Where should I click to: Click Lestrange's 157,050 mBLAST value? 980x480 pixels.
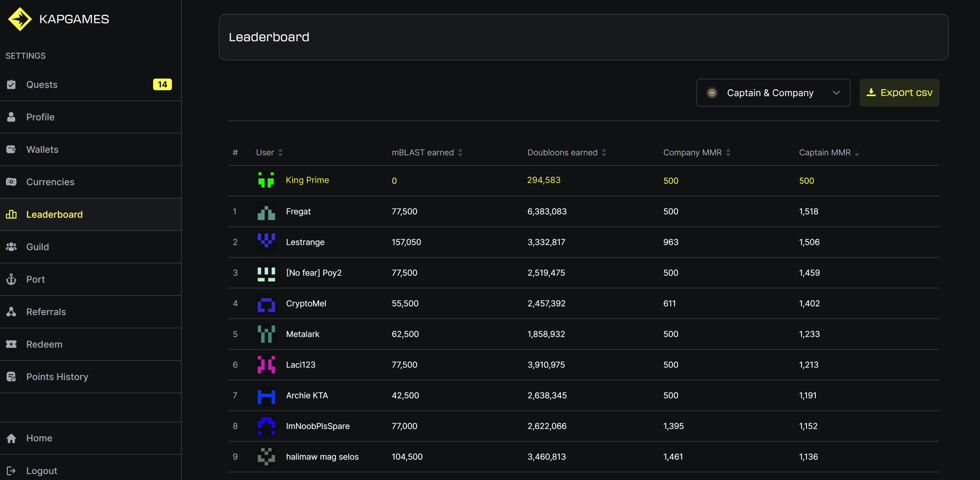pyautogui.click(x=406, y=242)
